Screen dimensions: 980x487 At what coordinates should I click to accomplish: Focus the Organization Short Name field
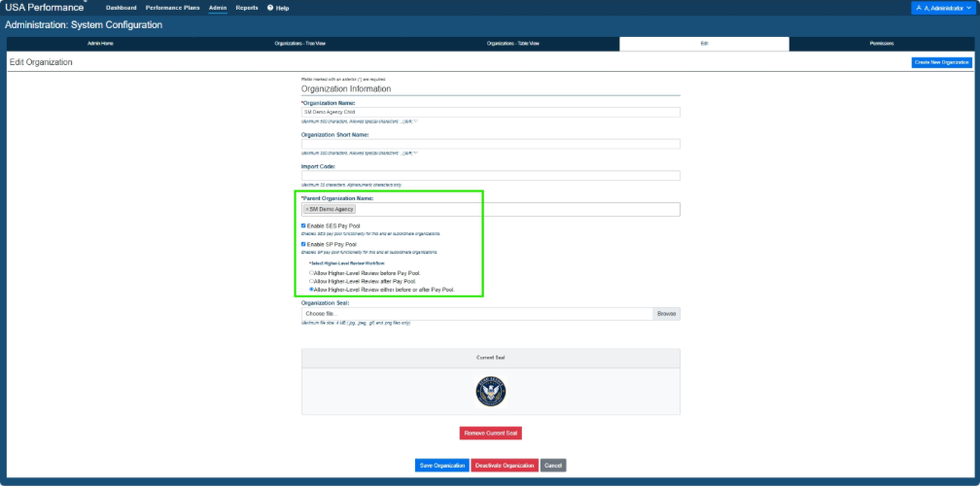click(491, 144)
